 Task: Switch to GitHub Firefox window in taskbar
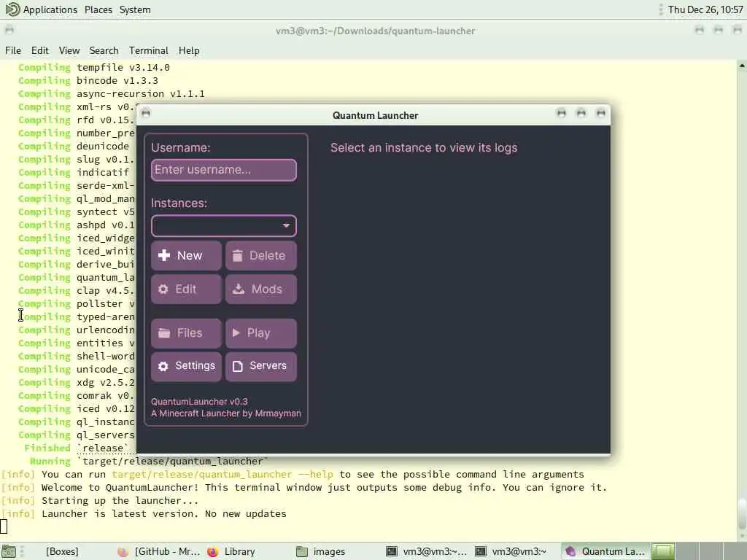pos(160,551)
